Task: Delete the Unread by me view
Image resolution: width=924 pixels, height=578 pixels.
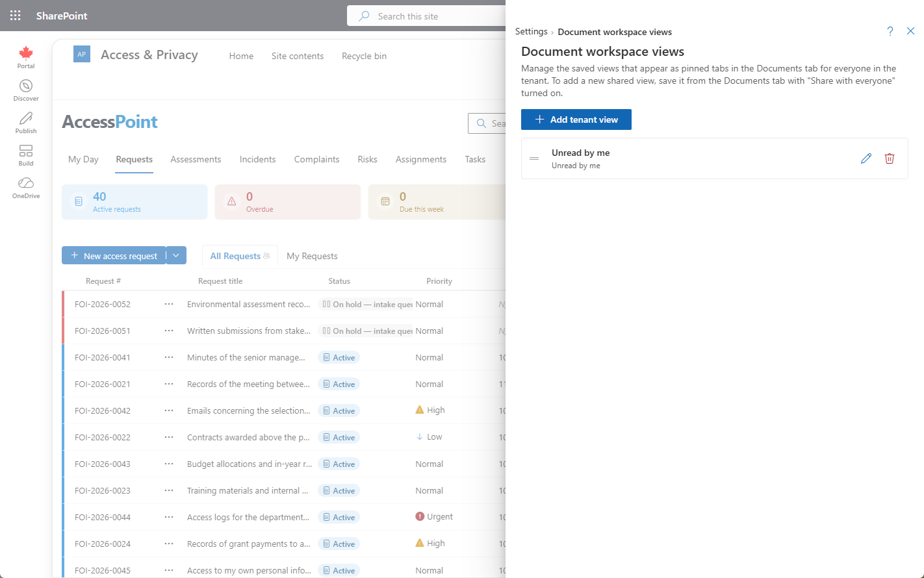Action: (890, 158)
